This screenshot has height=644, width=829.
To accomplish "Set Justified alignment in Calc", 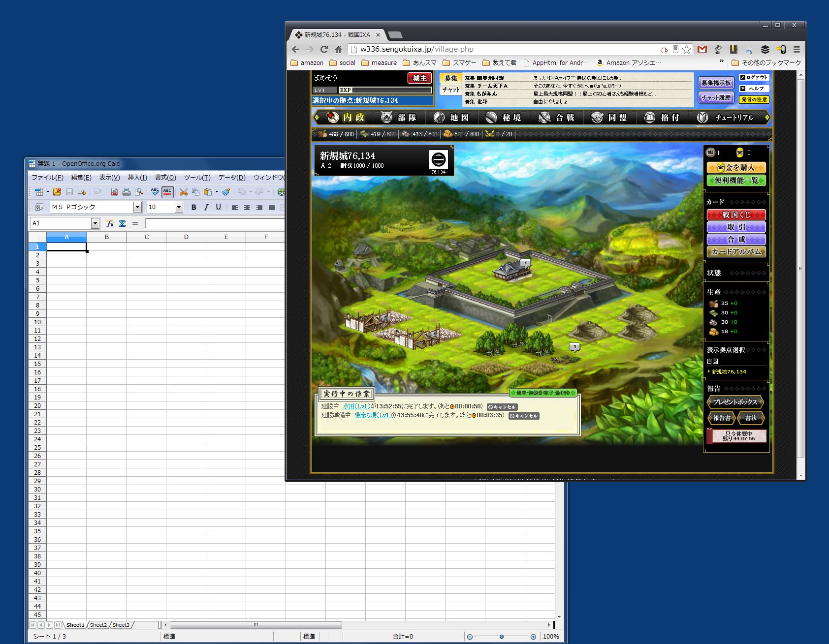I will pos(272,207).
